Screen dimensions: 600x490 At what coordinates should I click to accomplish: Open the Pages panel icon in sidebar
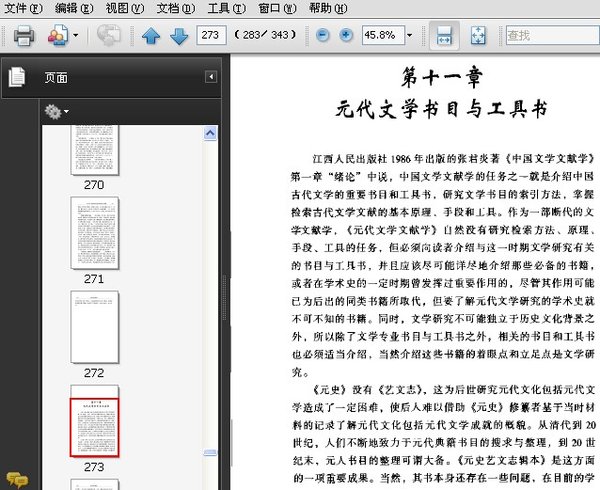tap(17, 77)
